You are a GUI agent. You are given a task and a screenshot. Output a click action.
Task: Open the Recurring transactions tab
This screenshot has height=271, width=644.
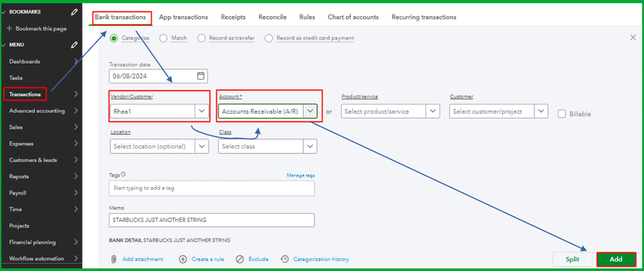(x=424, y=17)
